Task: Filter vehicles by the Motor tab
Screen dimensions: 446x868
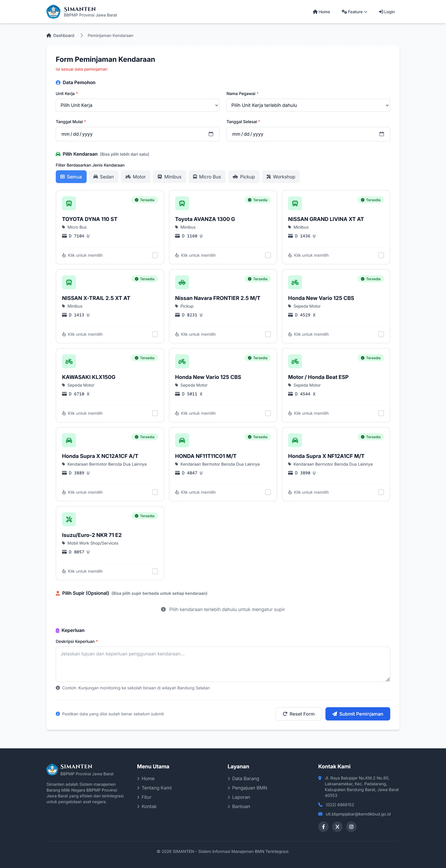Action: coord(135,177)
